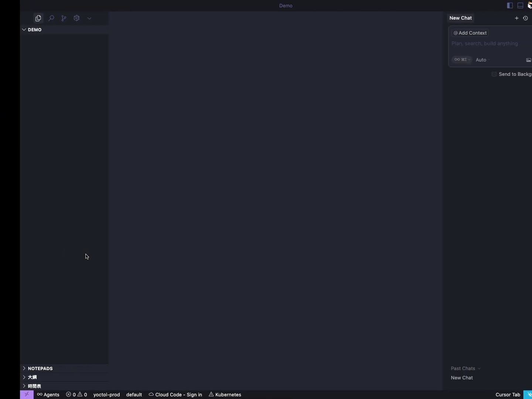Click the remote connection icon in status bar
532x399 pixels.
(x=27, y=395)
